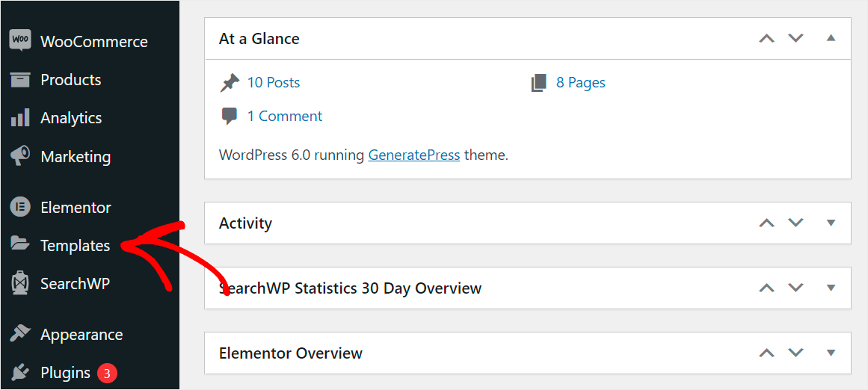Click the Activity widget title
Viewport: 868px width, 390px height.
pyautogui.click(x=245, y=223)
